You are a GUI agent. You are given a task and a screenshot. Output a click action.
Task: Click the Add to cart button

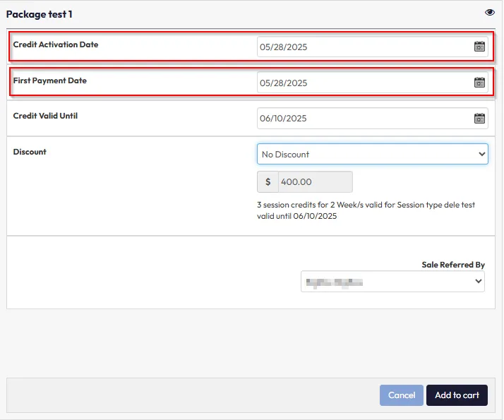(457, 395)
